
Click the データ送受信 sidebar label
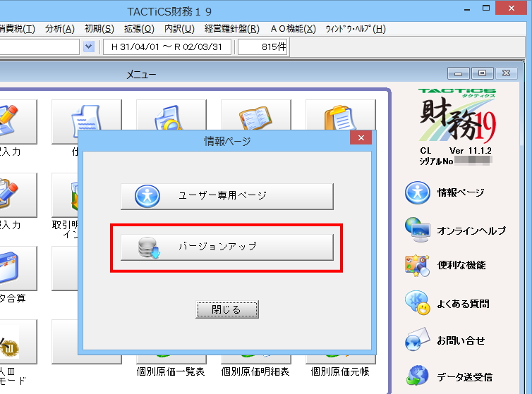pyautogui.click(x=464, y=377)
